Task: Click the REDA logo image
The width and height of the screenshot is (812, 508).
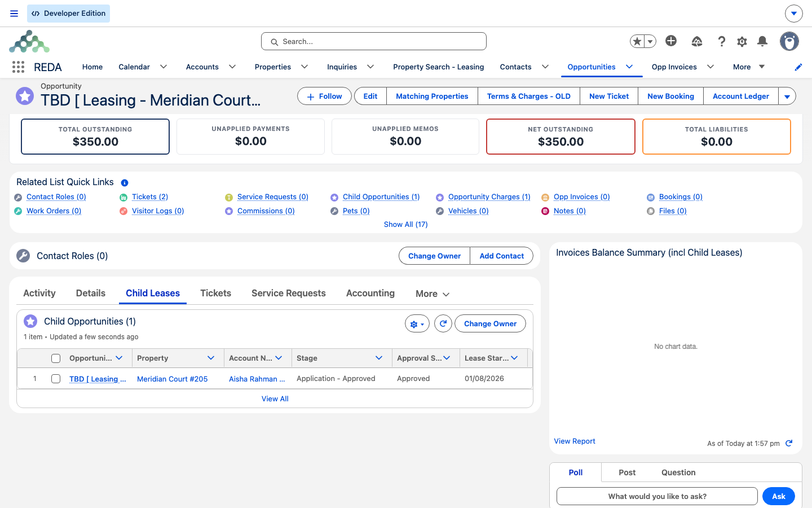Action: [29, 42]
